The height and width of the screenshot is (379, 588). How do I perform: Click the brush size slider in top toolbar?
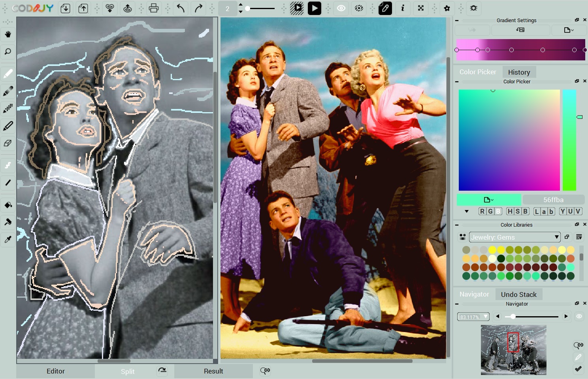[260, 8]
